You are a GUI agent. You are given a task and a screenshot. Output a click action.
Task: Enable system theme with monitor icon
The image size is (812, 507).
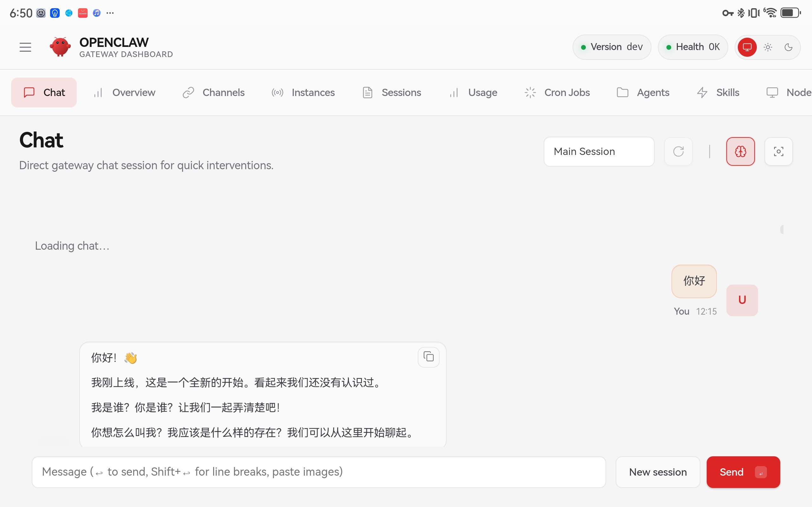tap(748, 47)
